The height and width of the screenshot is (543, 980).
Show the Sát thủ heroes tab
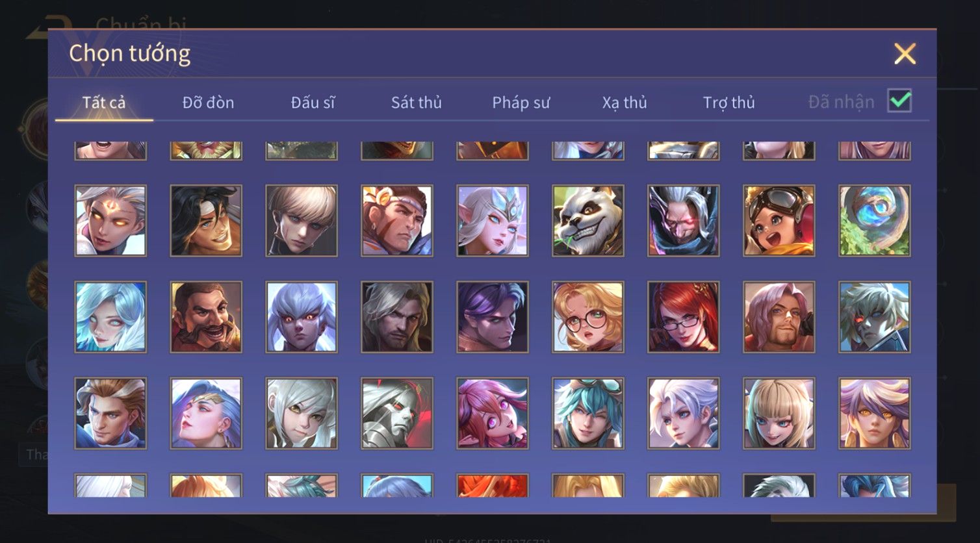pyautogui.click(x=417, y=103)
